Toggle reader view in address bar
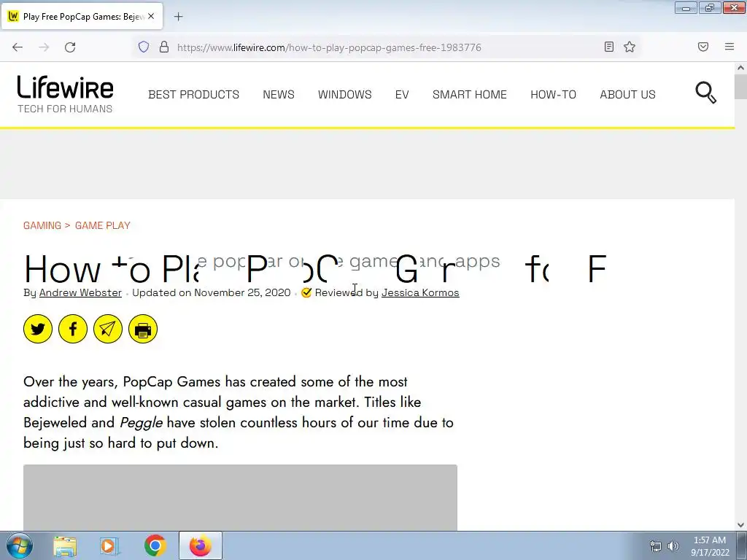747x560 pixels. point(609,47)
